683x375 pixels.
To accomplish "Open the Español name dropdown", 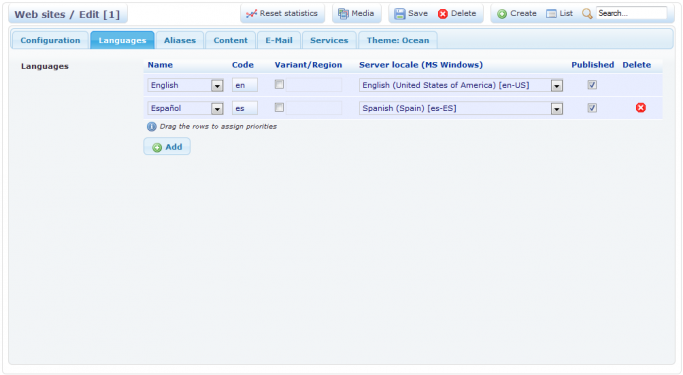I will tap(217, 108).
